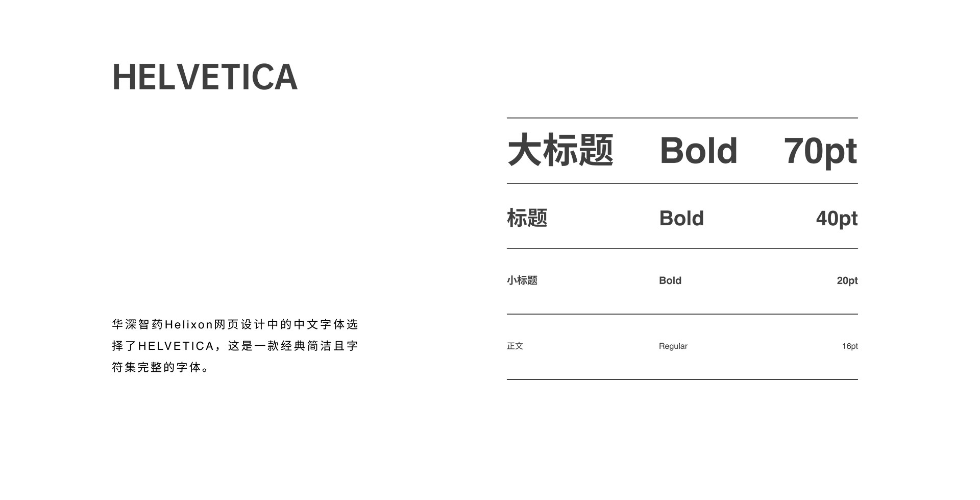Click the 16pt size label
This screenshot has width=980, height=500.
pyautogui.click(x=850, y=346)
